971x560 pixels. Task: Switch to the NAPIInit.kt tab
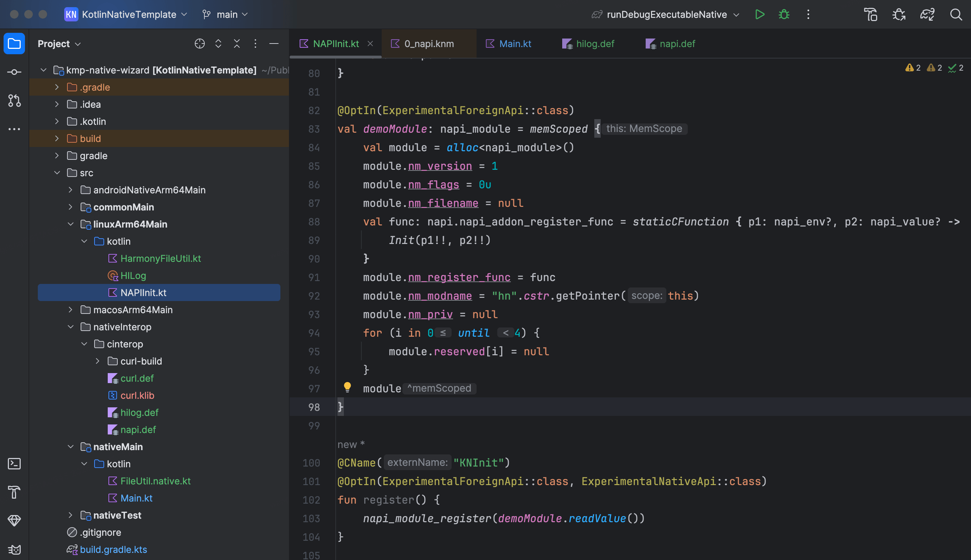pos(336,44)
